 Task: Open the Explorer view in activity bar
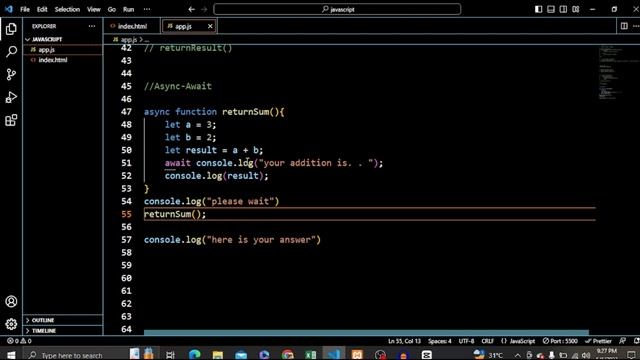(x=11, y=29)
